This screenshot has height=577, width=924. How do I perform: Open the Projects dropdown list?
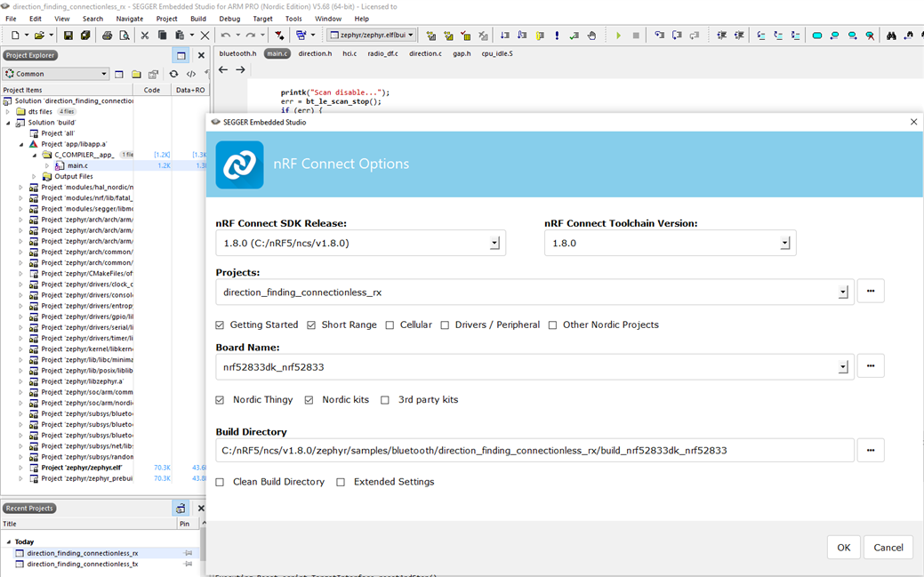point(843,293)
